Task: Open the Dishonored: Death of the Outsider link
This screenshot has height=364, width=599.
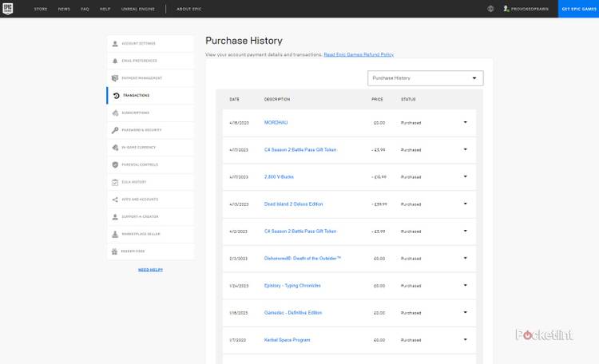Action: click(x=303, y=259)
